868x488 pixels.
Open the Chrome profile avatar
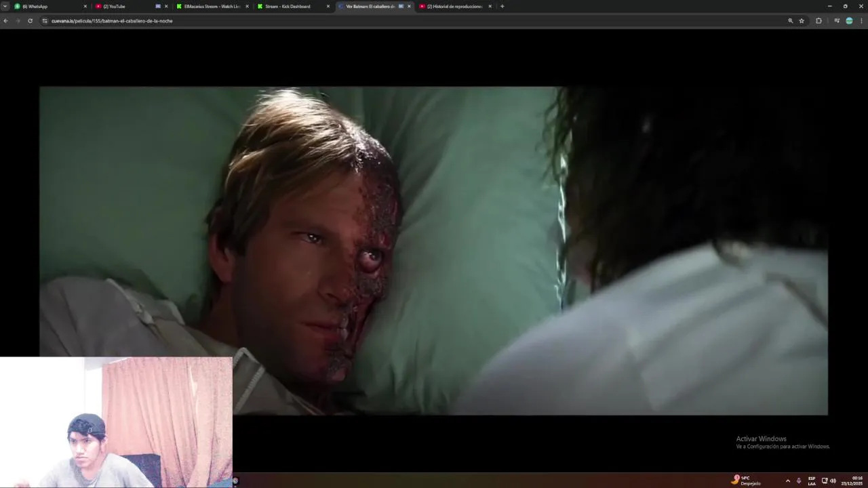click(x=849, y=21)
